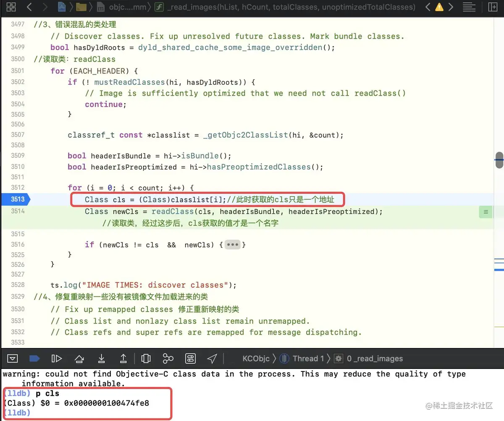Click isBundle method on line 3509
The height and width of the screenshot is (421, 504).
pyautogui.click(x=200, y=156)
